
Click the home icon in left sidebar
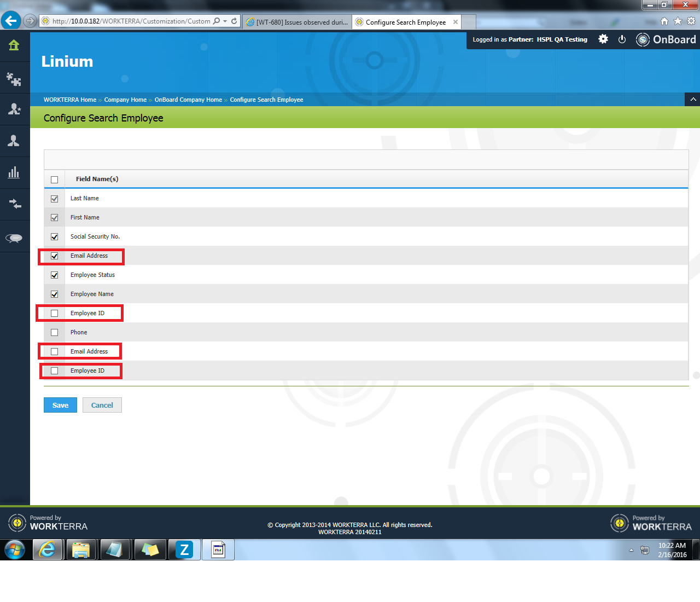14,45
